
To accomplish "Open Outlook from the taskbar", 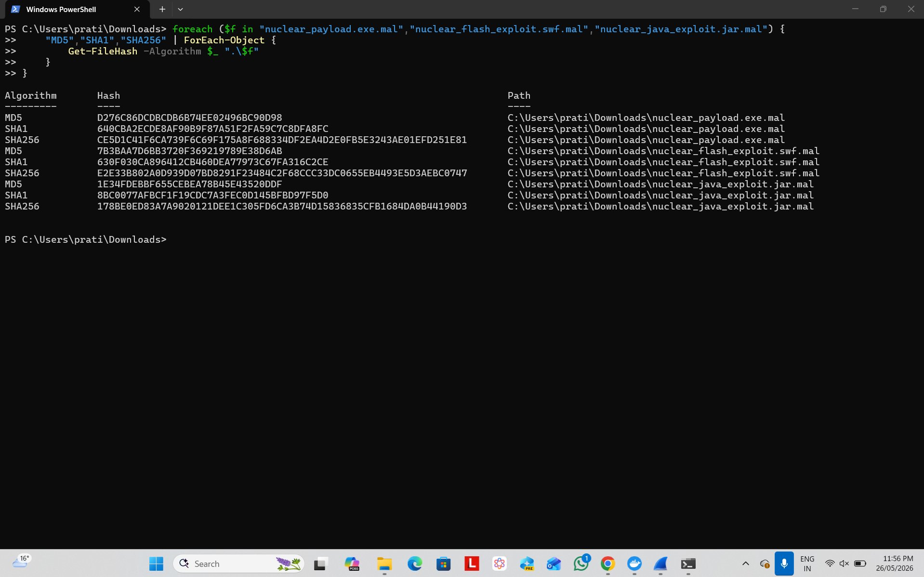I will click(x=554, y=564).
